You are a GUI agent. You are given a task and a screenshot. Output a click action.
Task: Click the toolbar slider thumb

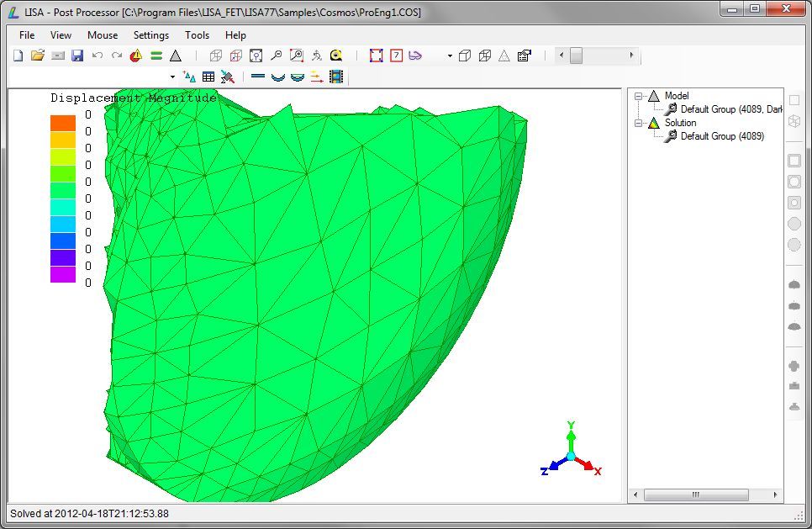576,56
